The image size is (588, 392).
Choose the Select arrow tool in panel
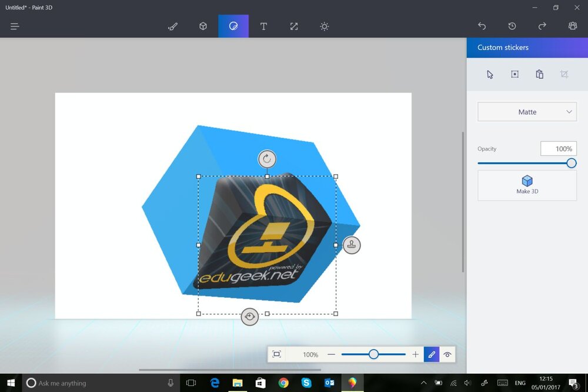pyautogui.click(x=490, y=74)
